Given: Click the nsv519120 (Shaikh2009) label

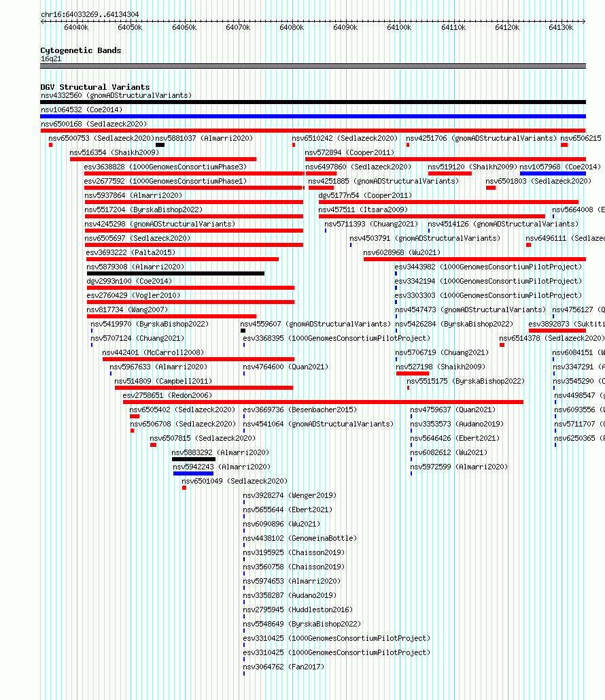Looking at the screenshot, I should coord(472,167).
